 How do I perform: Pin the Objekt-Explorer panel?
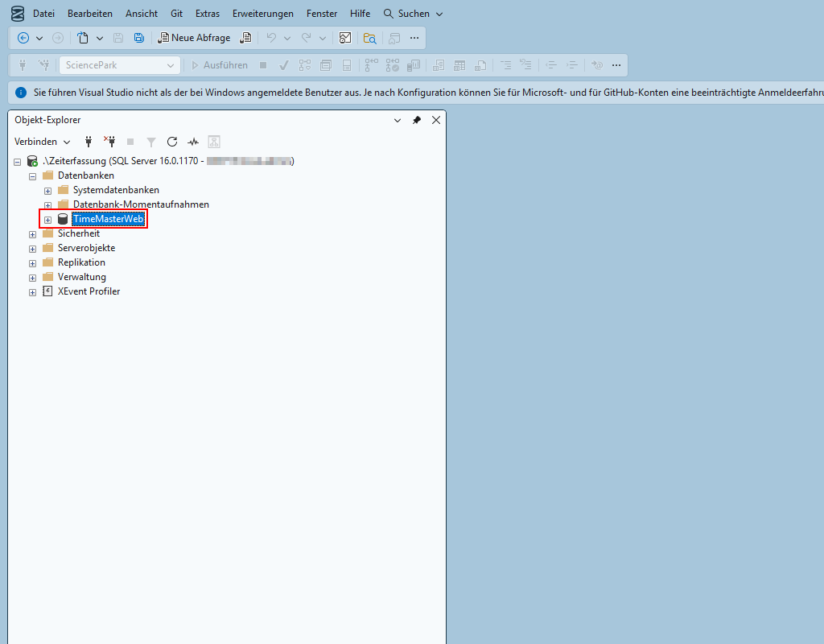416,120
